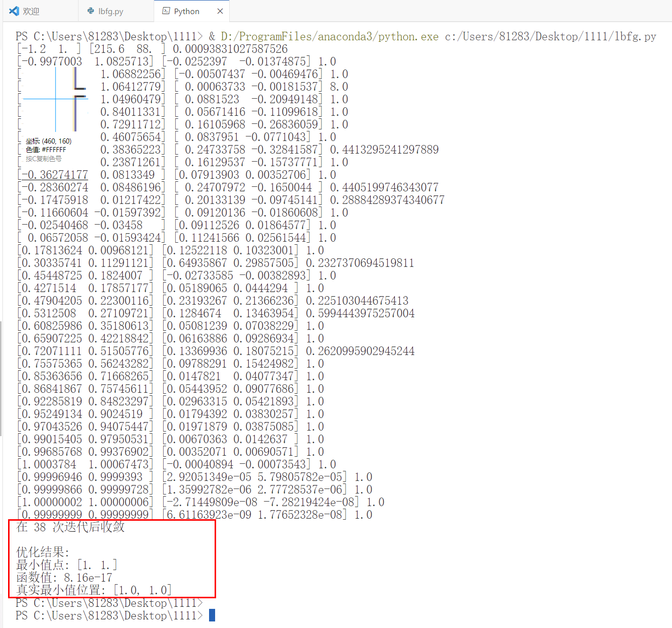
Task: Click the underlined number -0.36274177
Action: tap(55, 175)
